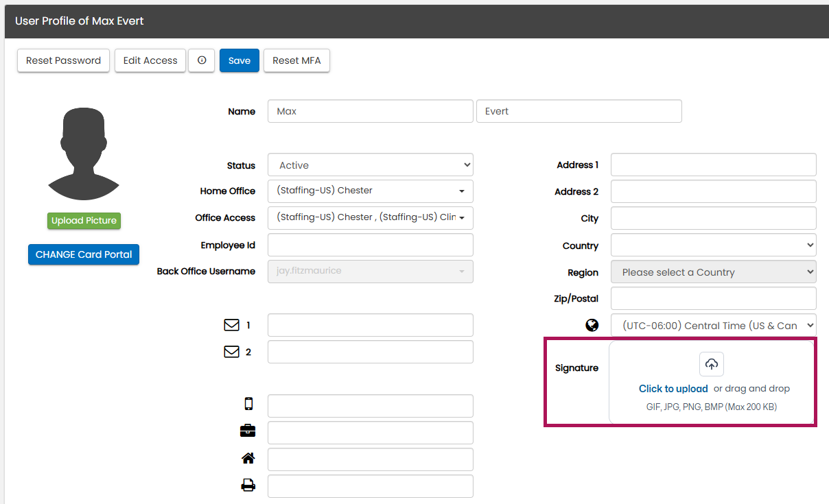Click the Signature label text
This screenshot has width=829, height=504.
pos(576,368)
